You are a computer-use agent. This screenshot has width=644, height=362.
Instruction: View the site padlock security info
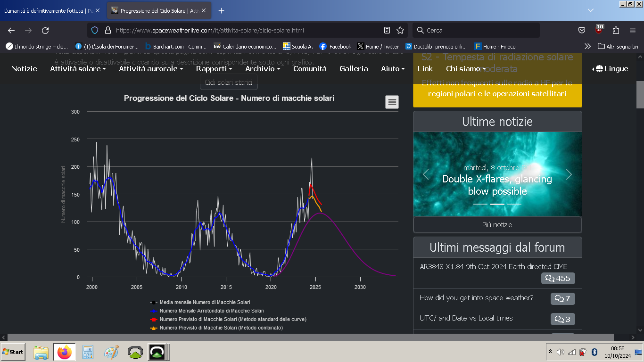[107, 30]
